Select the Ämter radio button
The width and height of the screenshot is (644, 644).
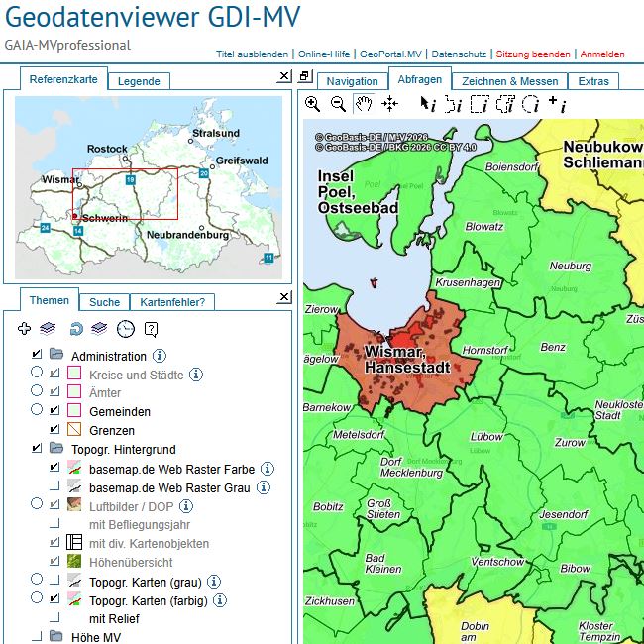tap(37, 390)
